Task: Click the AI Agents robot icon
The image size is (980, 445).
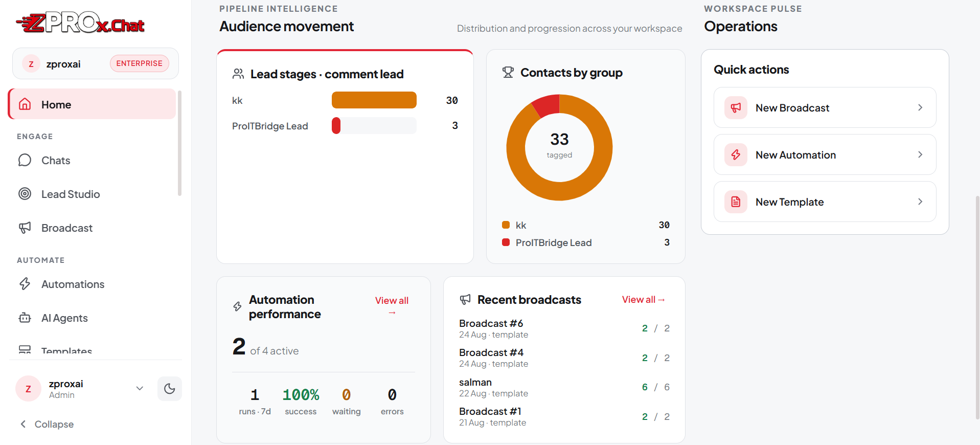Action: coord(25,318)
